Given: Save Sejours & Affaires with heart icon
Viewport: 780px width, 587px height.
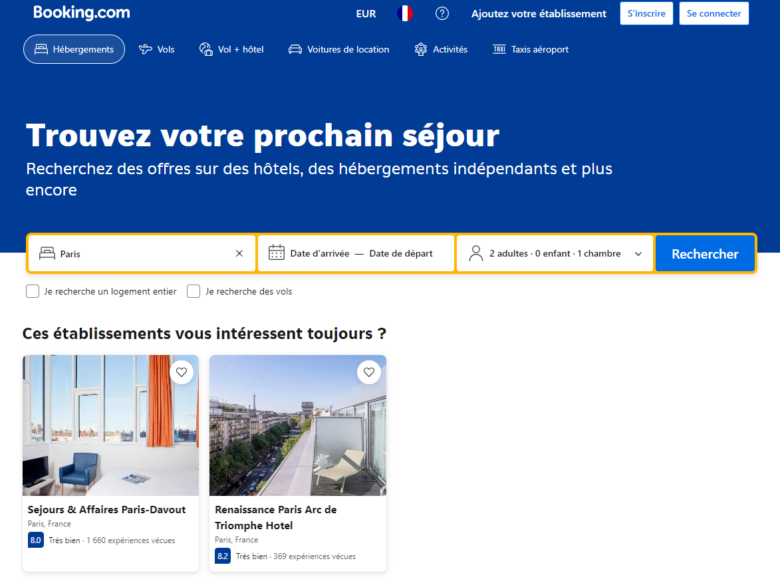Looking at the screenshot, I should pyautogui.click(x=182, y=372).
